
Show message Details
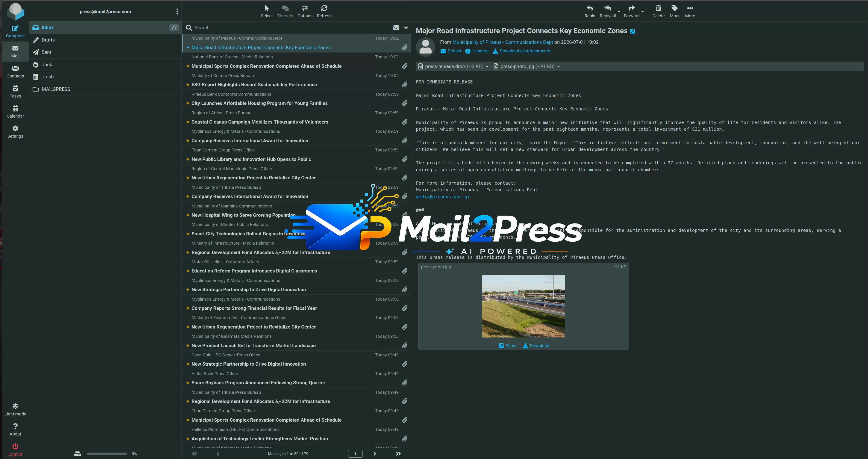450,51
